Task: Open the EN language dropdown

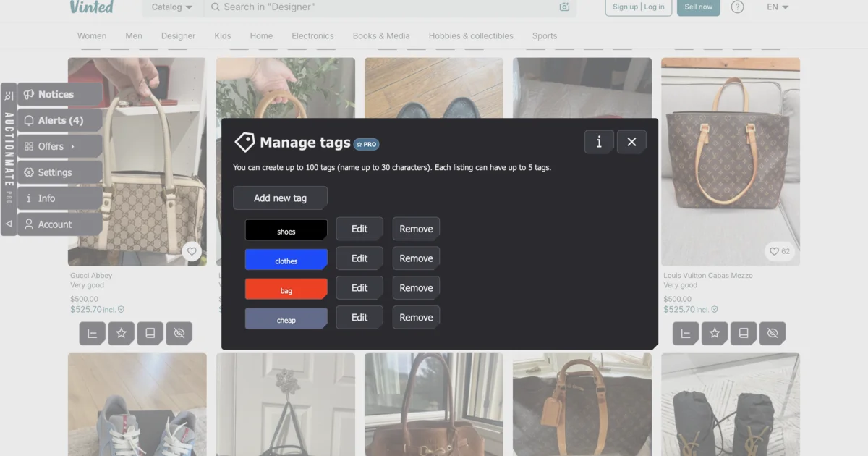Action: coord(778,7)
